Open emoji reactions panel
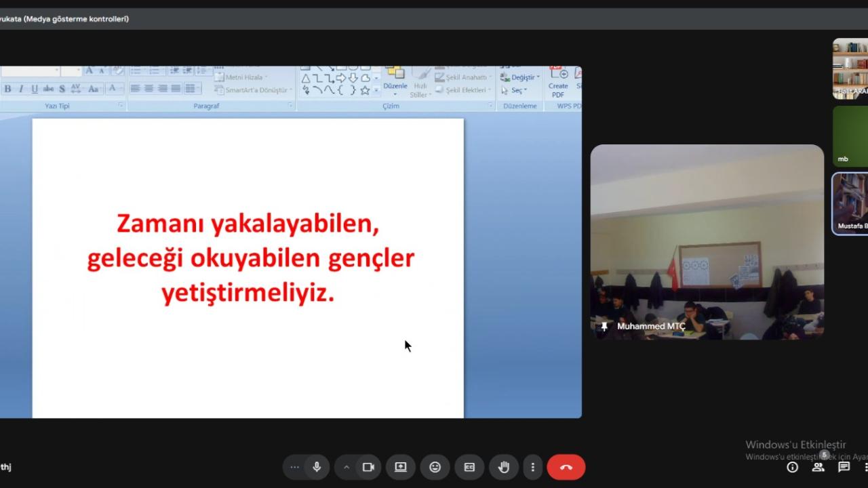Screen dimensions: 868x488 coord(435,467)
